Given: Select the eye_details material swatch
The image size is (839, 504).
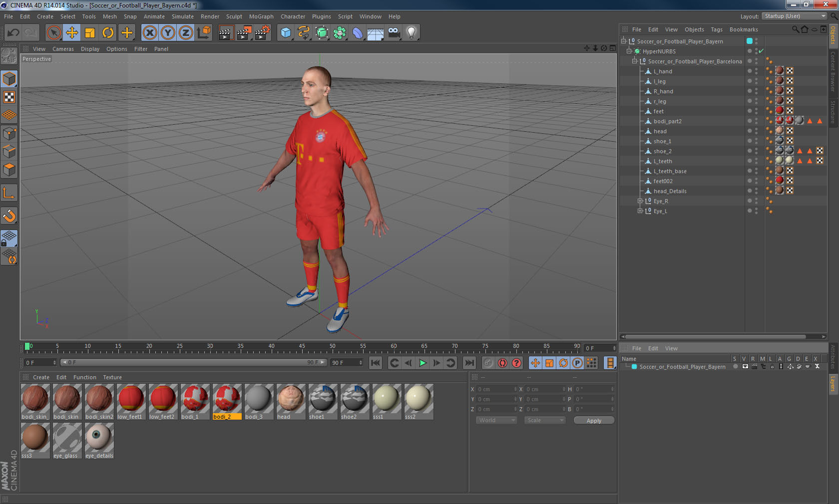Looking at the screenshot, I should [99, 441].
